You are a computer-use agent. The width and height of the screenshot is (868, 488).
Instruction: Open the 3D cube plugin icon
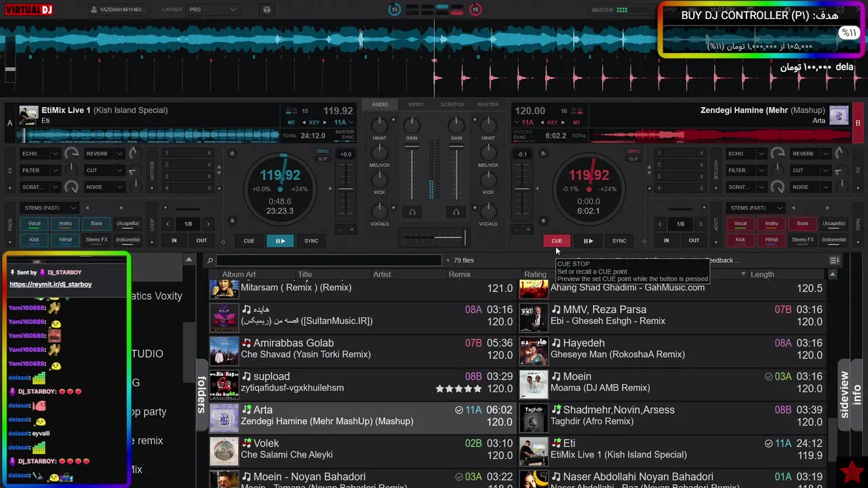tap(267, 9)
